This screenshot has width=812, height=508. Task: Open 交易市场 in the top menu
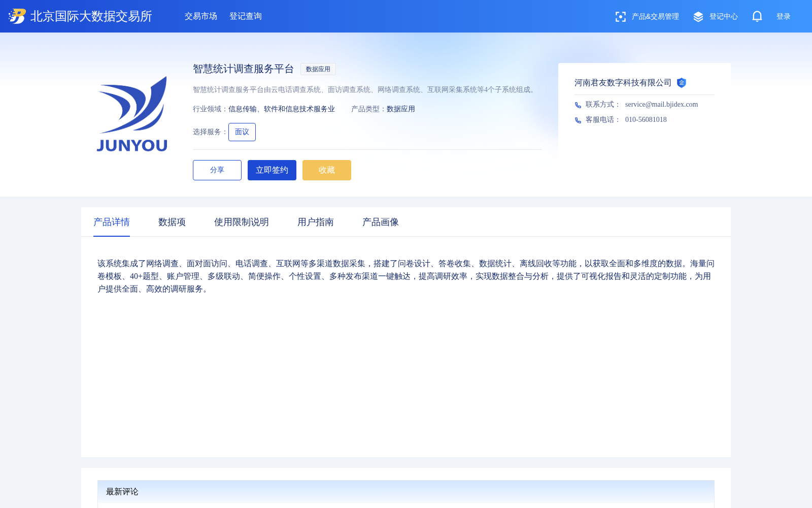click(x=201, y=16)
